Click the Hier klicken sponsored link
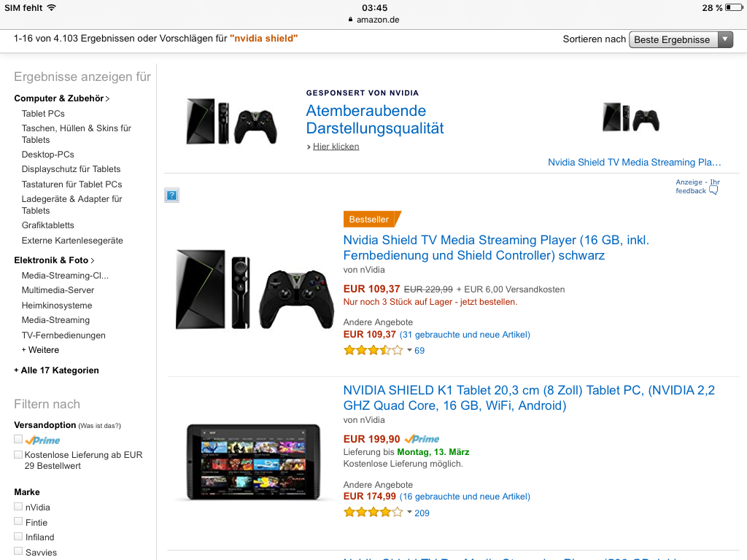 (x=336, y=147)
